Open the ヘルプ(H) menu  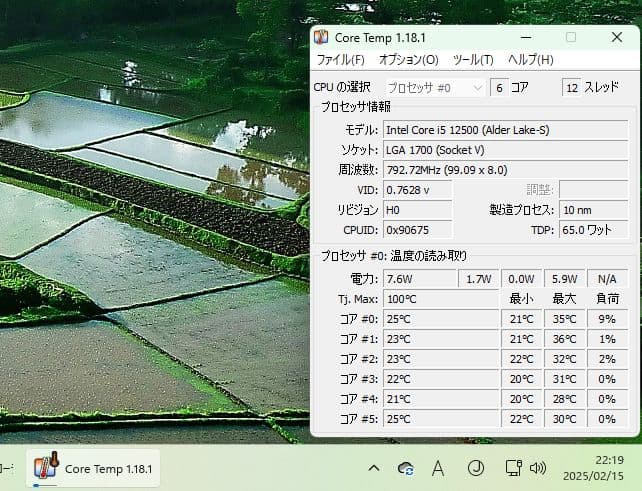530,60
